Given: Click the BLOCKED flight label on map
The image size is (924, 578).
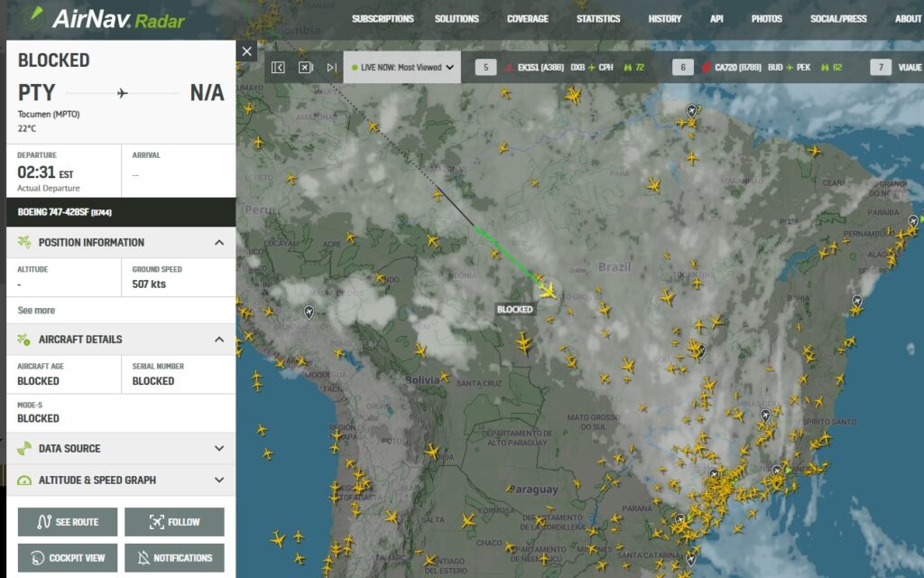Looking at the screenshot, I should pos(514,309).
